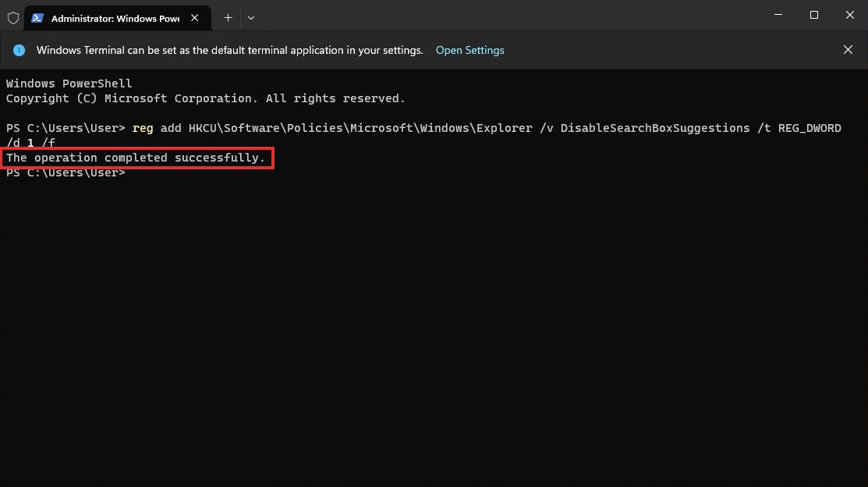Click the "operation completed successfully" output line
The image size is (868, 487).
coord(136,158)
